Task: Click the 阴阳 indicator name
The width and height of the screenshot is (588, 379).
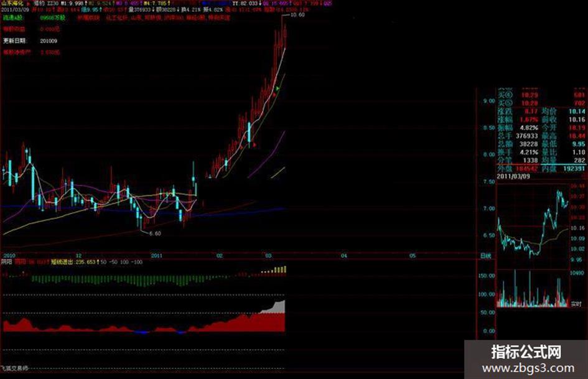Action: click(x=6, y=262)
